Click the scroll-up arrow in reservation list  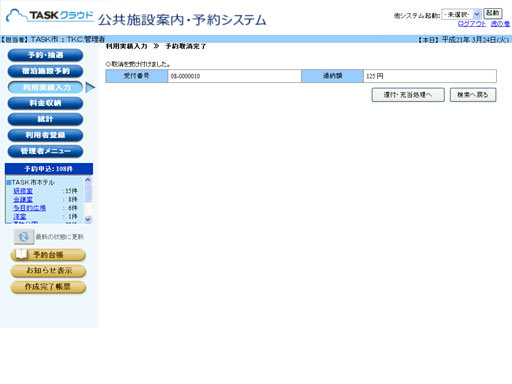88,180
